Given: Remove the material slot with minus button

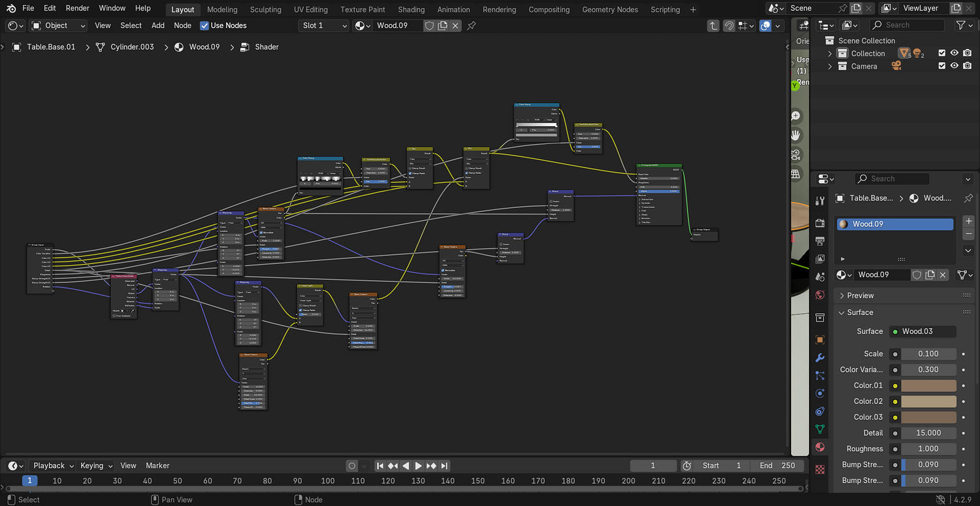Looking at the screenshot, I should [x=968, y=234].
